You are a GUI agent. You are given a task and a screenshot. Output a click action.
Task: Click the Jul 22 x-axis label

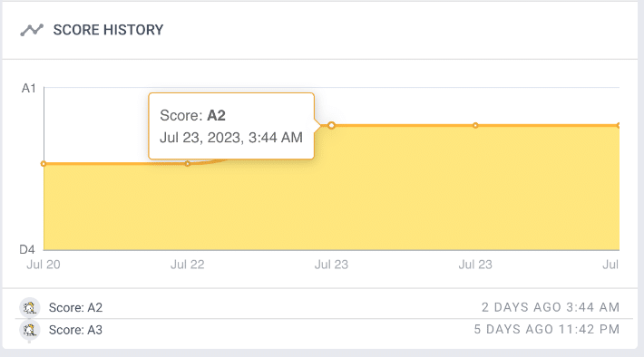click(187, 265)
